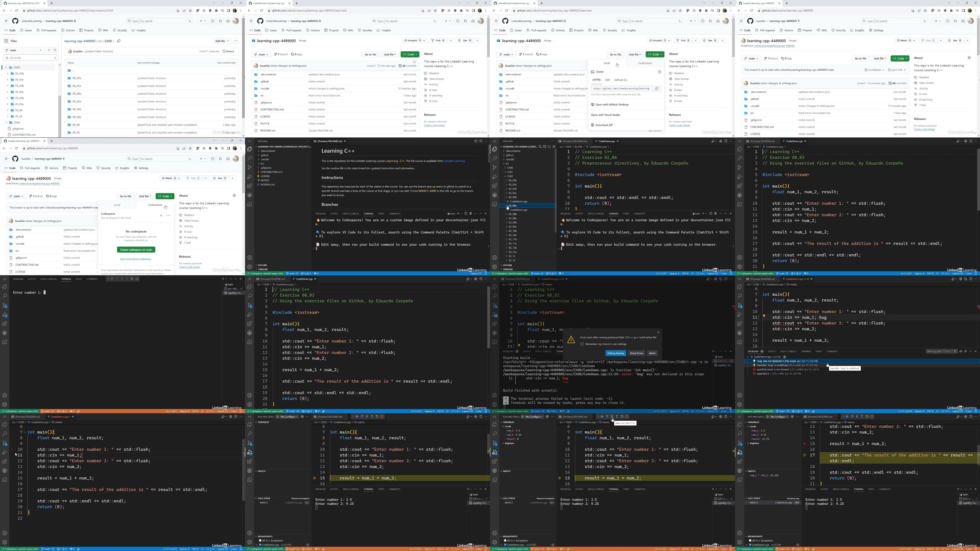
Task: Click History button on Ch05 folder page
Action: coord(228,51)
